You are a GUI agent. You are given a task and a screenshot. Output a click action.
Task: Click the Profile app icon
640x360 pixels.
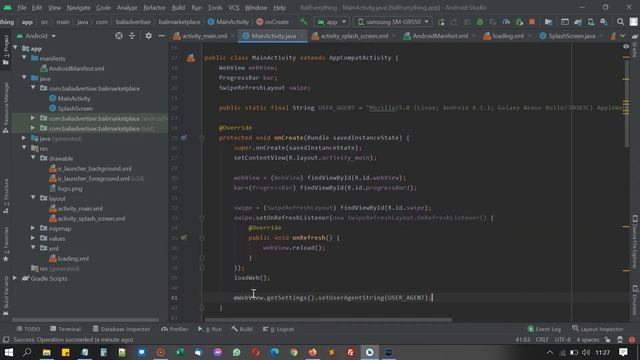(x=506, y=22)
